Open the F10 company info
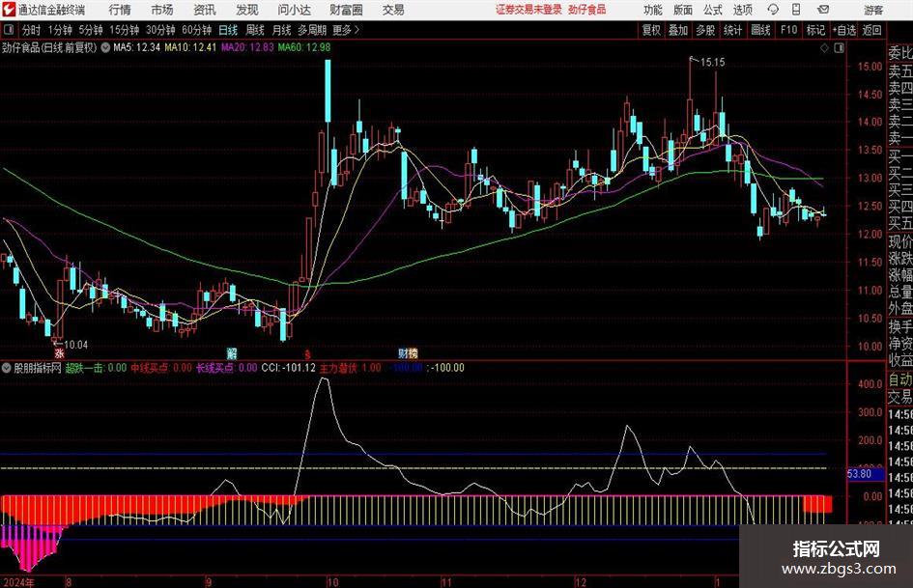 [788, 30]
